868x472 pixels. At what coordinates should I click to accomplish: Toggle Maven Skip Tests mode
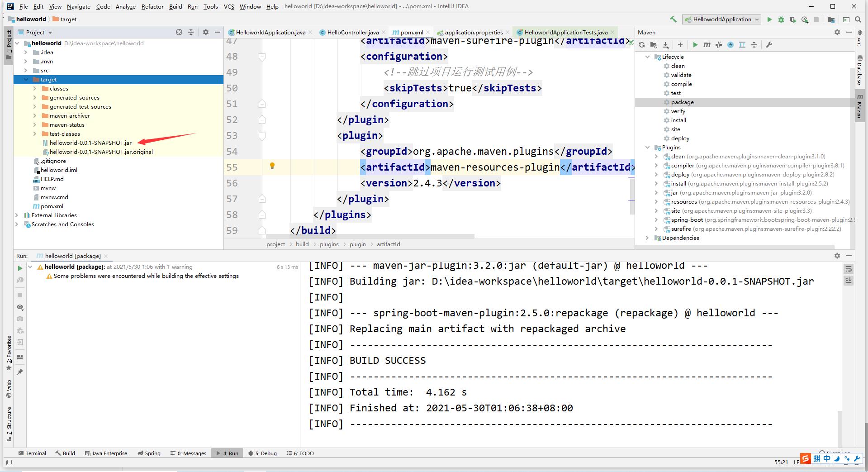click(x=730, y=45)
